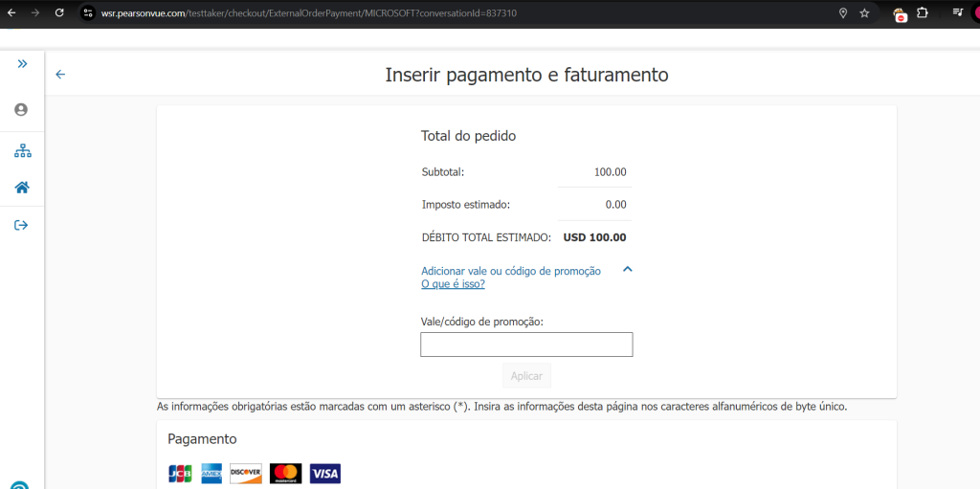Viewport: 980px width, 489px height.
Task: Click the Visa card logo
Action: [324, 474]
